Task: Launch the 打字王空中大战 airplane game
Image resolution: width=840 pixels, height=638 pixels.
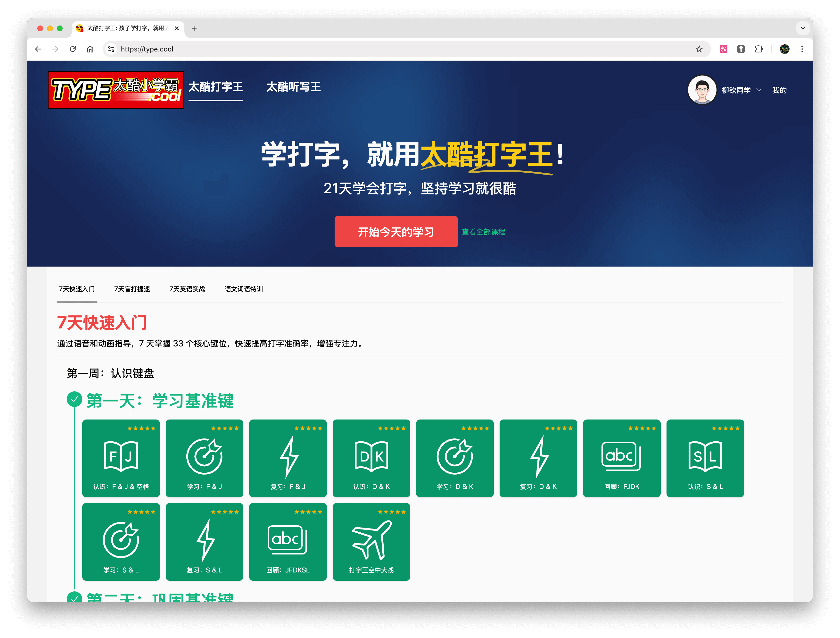Action: [x=371, y=541]
